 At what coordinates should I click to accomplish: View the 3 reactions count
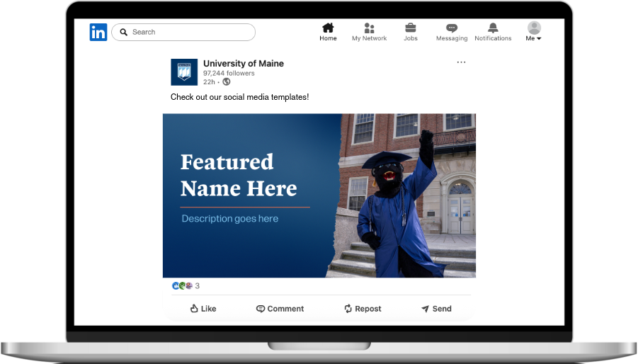pos(198,286)
